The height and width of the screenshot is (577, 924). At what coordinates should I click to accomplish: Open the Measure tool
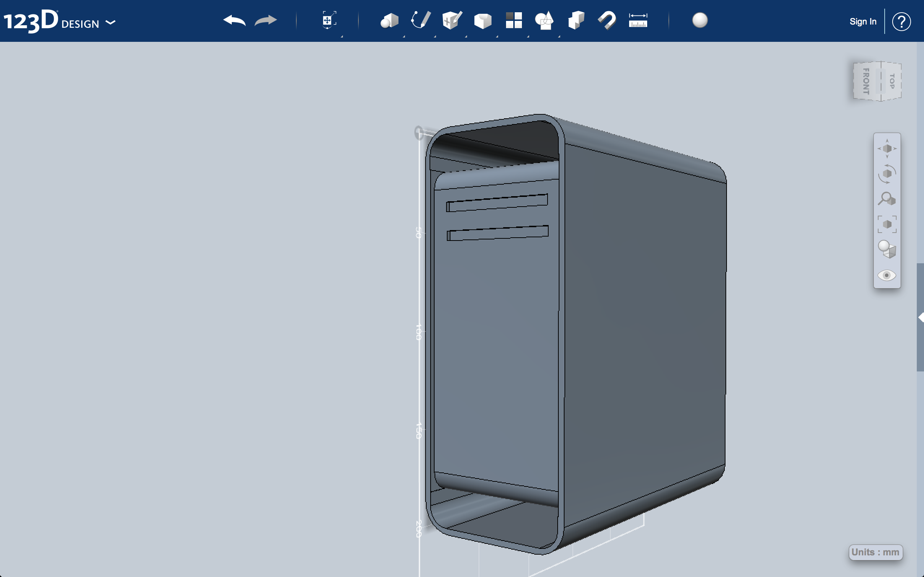[638, 20]
